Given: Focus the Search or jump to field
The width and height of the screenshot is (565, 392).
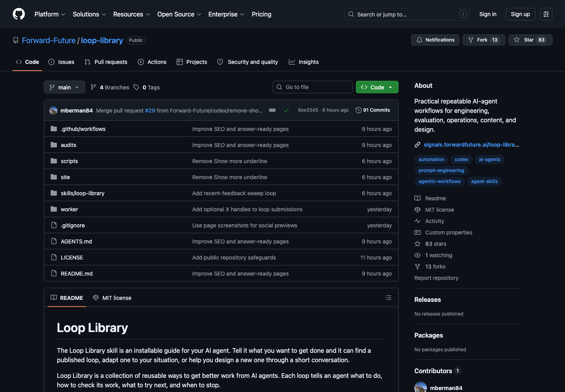Looking at the screenshot, I should [407, 14].
